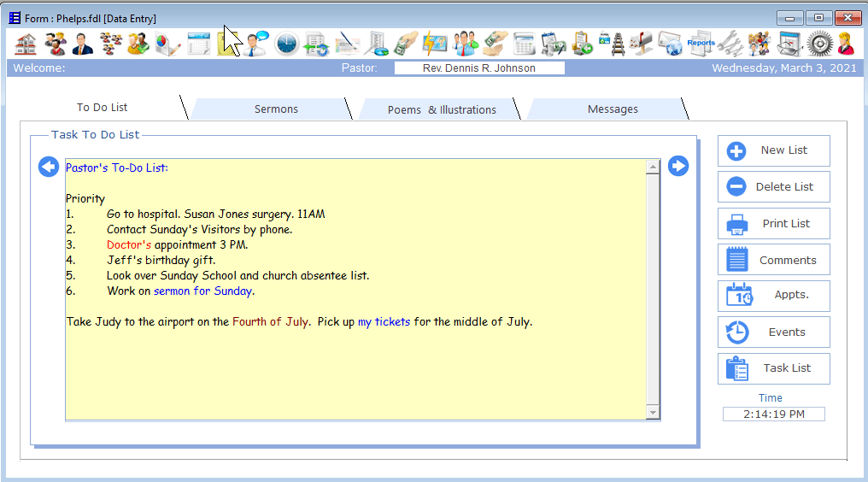
Task: Switch to the To Do List tab
Action: click(x=102, y=108)
